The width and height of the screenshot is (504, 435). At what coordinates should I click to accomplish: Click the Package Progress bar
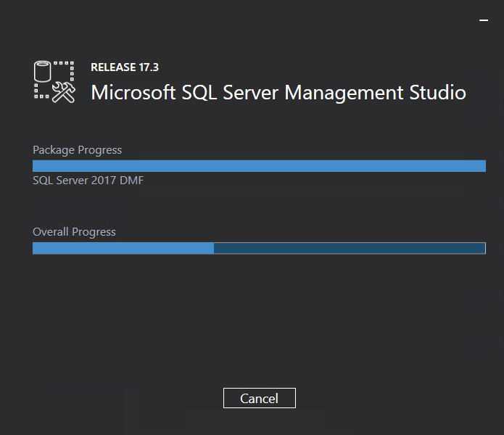point(259,166)
